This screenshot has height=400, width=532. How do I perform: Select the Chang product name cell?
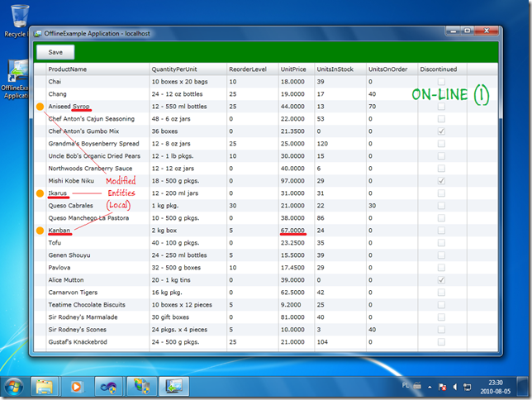coord(97,94)
